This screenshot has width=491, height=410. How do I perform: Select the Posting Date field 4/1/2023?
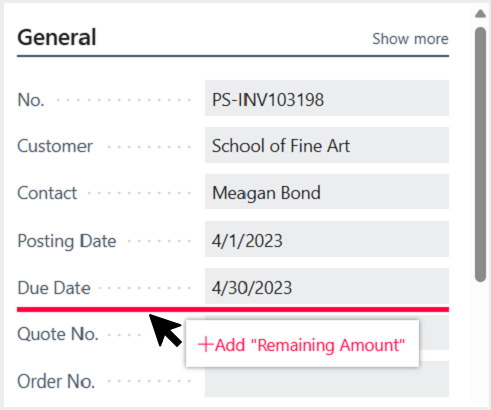coord(327,239)
